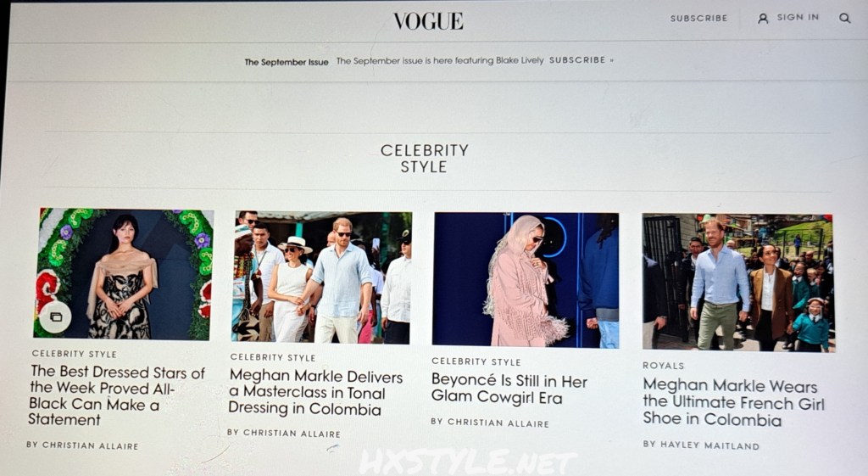Screen dimensions: 868x476
Task: Select Celebrity Style label above the Beyoncé headline
Action: 476,361
